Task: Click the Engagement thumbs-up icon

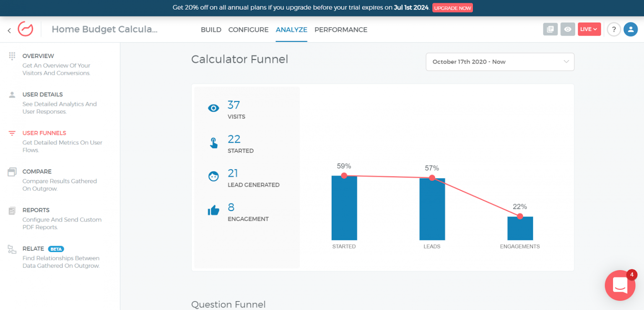Action: point(213,211)
